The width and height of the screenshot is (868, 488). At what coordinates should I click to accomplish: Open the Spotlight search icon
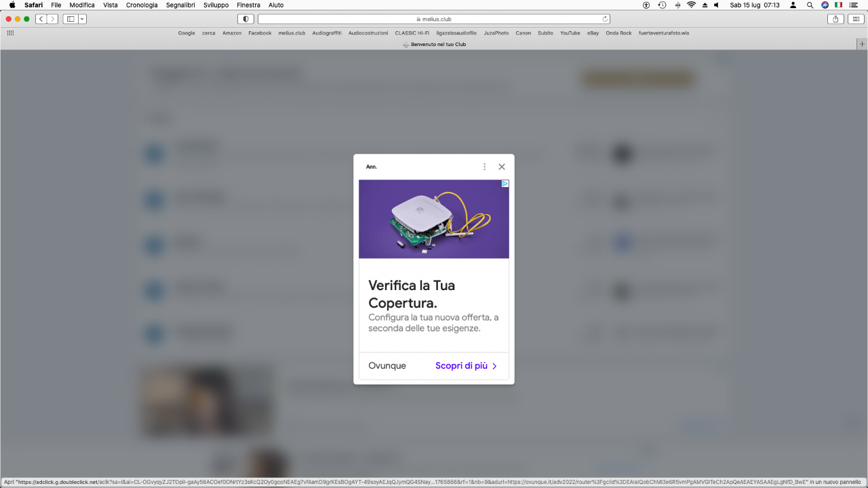[810, 5]
